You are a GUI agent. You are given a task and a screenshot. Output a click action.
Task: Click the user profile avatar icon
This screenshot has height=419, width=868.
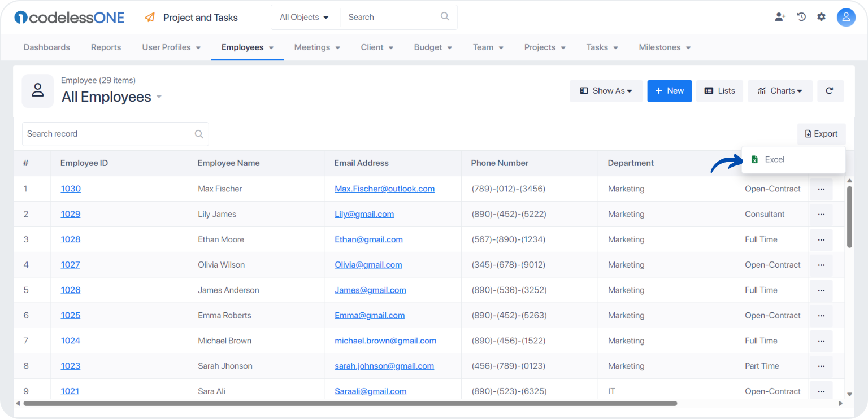(846, 18)
